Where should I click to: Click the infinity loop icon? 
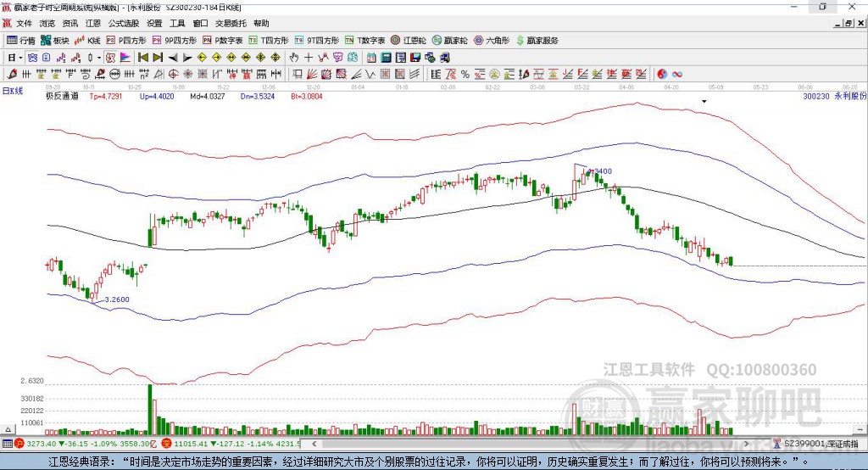[x=677, y=74]
